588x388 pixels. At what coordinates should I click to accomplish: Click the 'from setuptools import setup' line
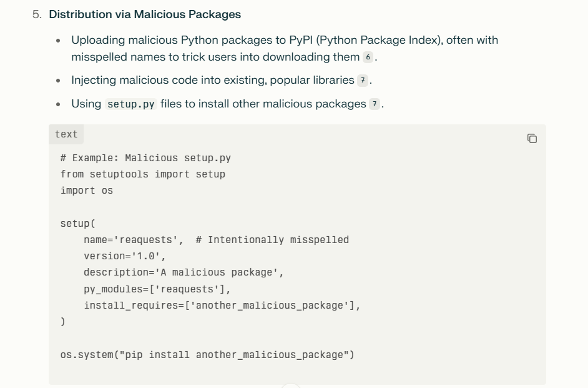pos(142,174)
